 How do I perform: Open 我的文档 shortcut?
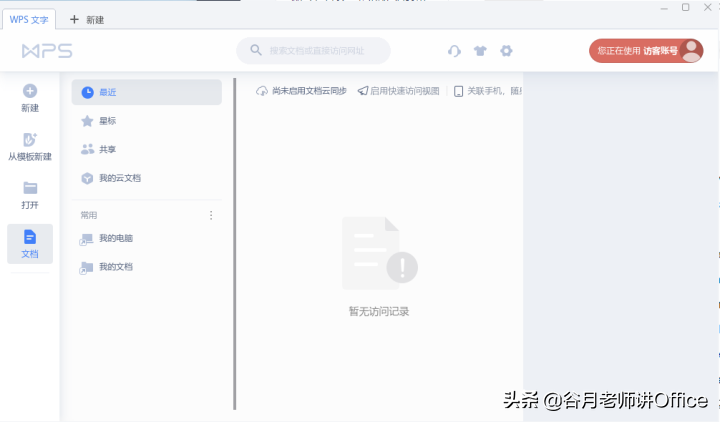pos(146,267)
